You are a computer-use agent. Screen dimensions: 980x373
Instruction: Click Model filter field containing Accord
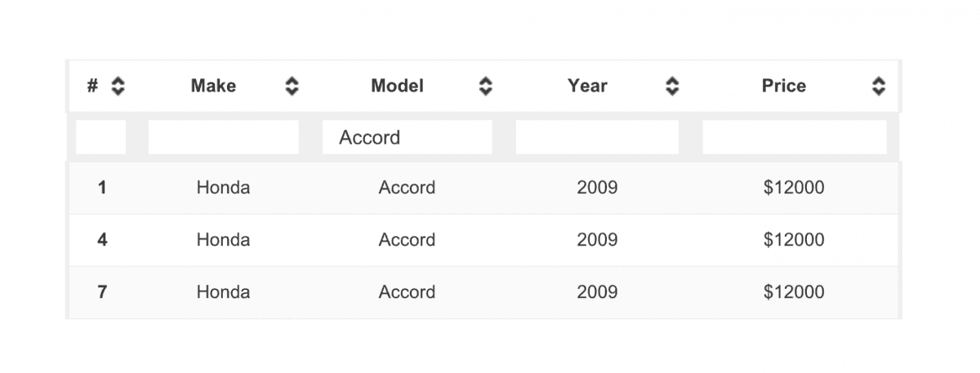[407, 137]
